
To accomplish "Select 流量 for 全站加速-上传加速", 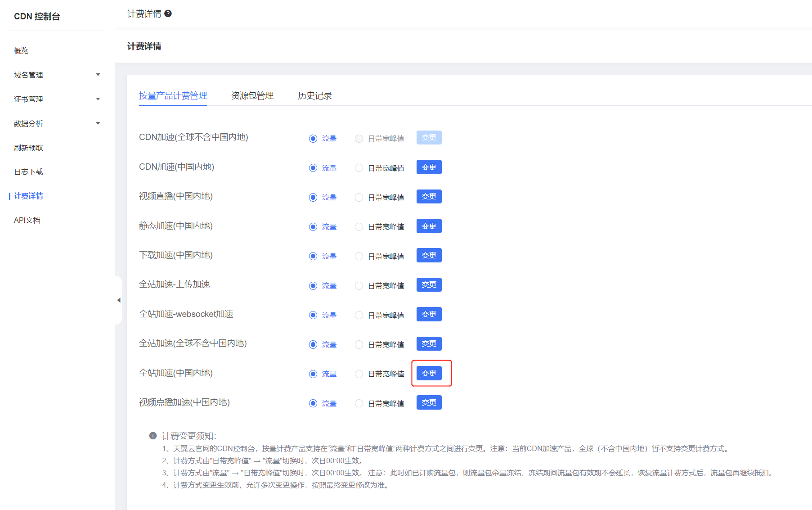I will coord(323,286).
